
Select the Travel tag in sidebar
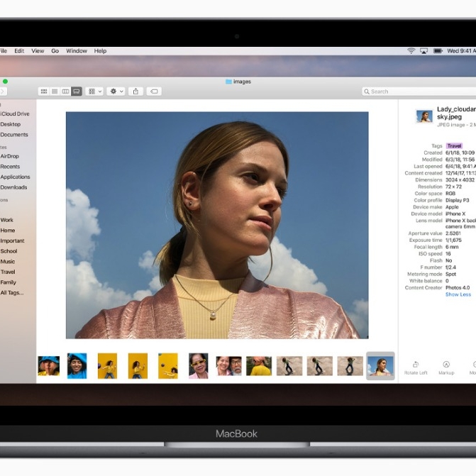(8, 272)
